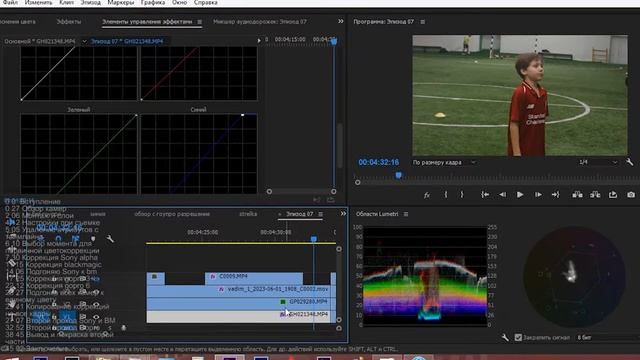Click the timeline vertical zoom scroll handle at top
This screenshot has height=360, width=640.
(x=339, y=249)
